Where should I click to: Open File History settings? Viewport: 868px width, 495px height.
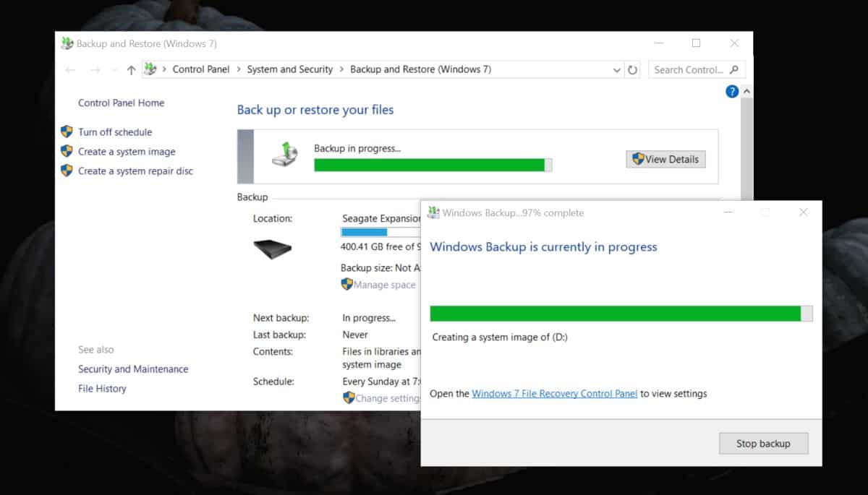(x=102, y=388)
